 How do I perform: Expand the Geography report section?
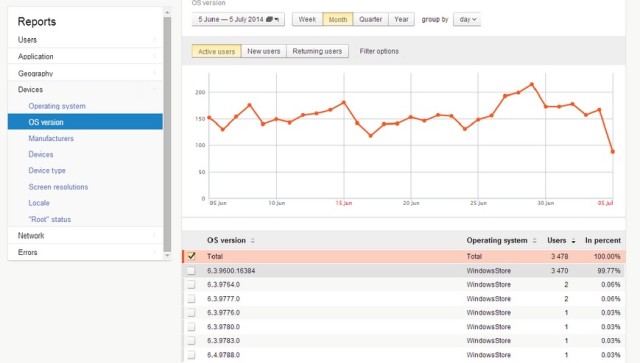click(85, 73)
